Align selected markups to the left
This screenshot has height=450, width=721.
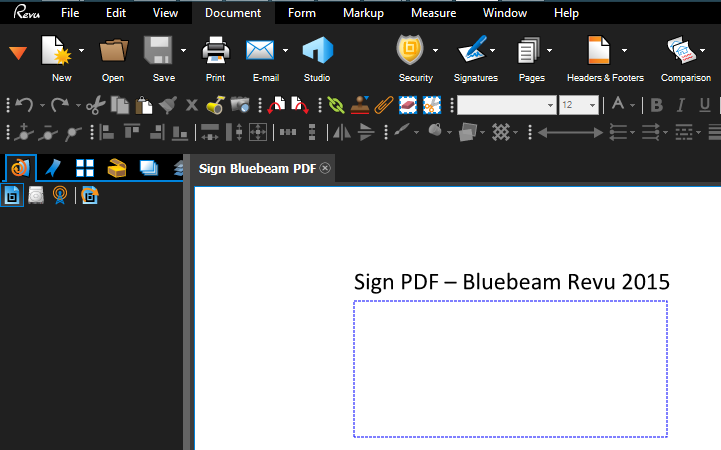pos(107,133)
